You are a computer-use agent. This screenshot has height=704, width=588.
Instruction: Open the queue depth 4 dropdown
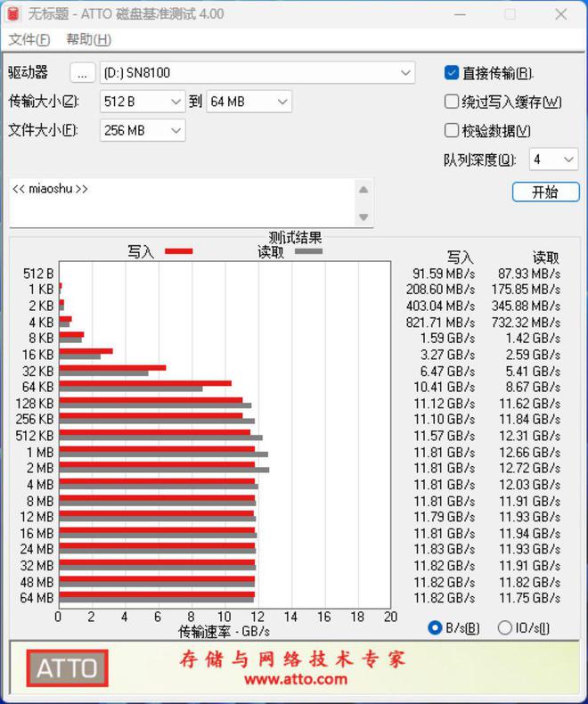553,160
